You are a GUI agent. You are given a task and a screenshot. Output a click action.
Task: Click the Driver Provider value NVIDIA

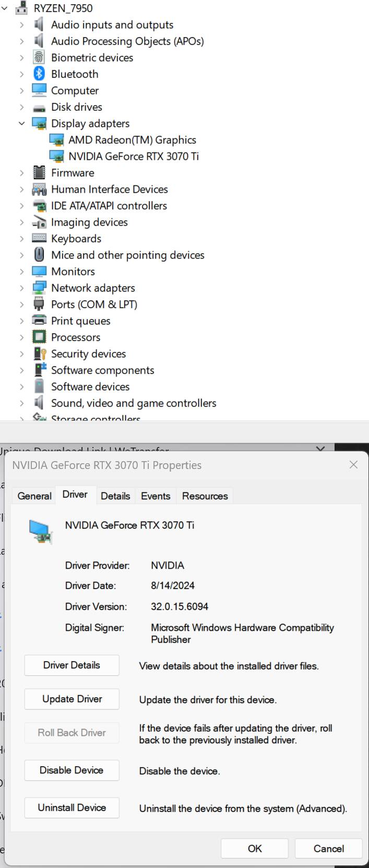(x=168, y=565)
